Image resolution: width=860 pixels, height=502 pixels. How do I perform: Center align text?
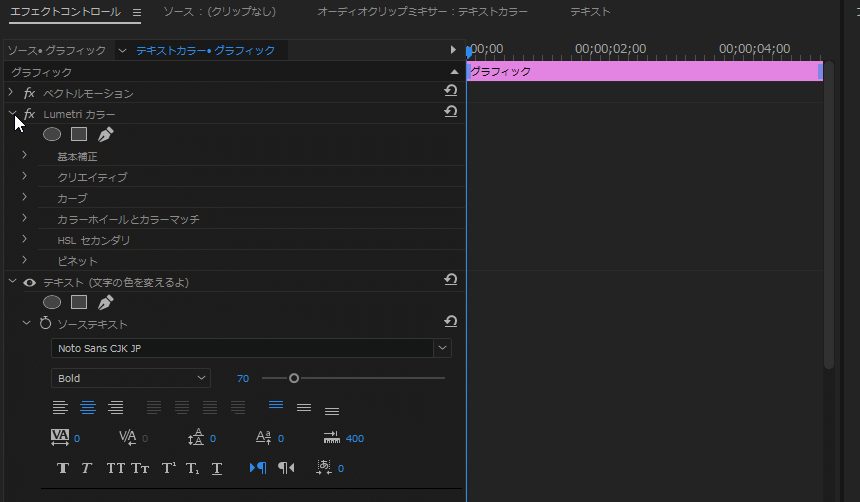click(88, 408)
